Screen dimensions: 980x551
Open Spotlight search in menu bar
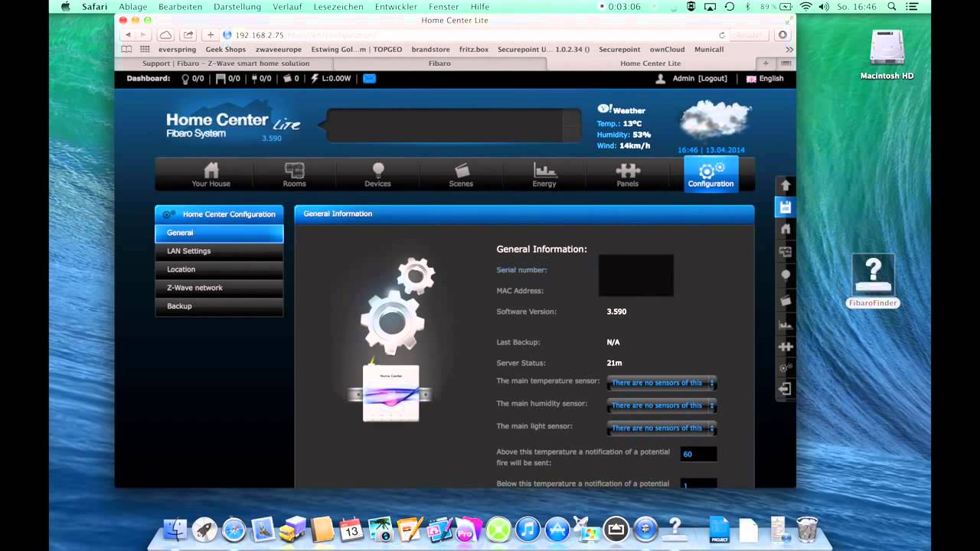[x=893, y=6]
